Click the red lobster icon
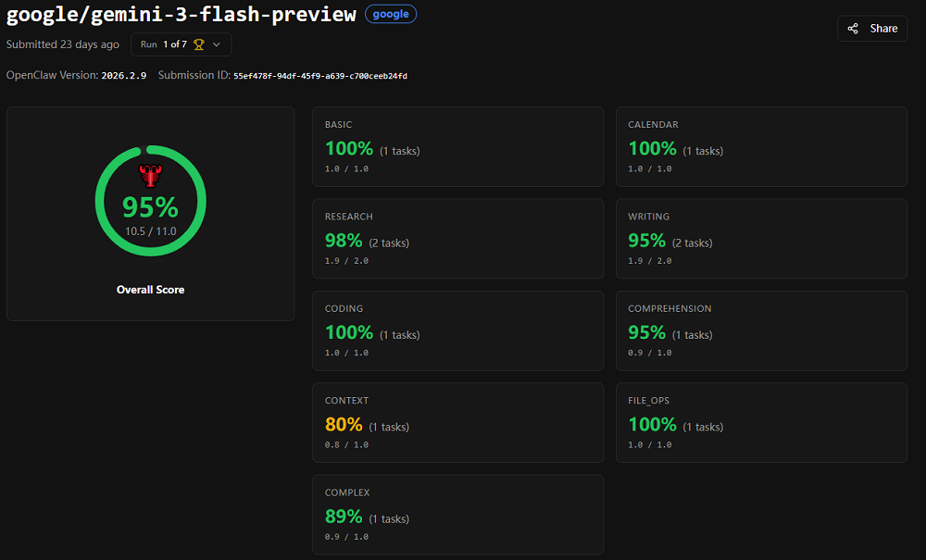Image resolution: width=926 pixels, height=560 pixels. coord(150,174)
